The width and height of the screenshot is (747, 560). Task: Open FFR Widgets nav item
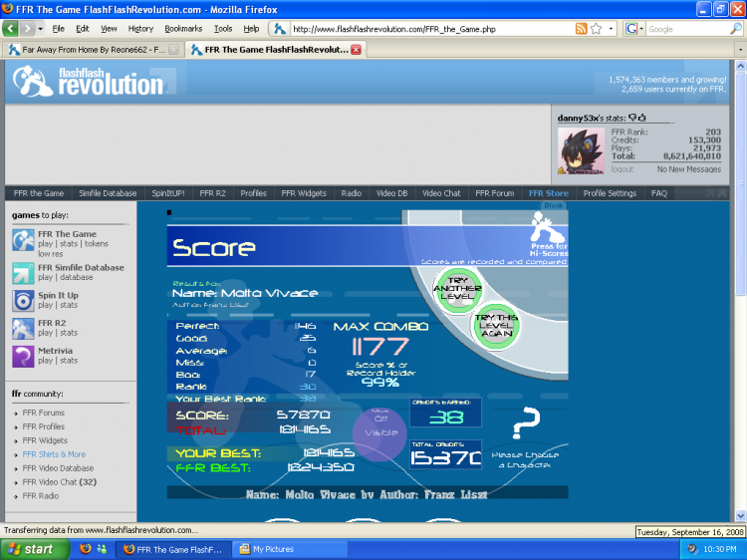(304, 193)
